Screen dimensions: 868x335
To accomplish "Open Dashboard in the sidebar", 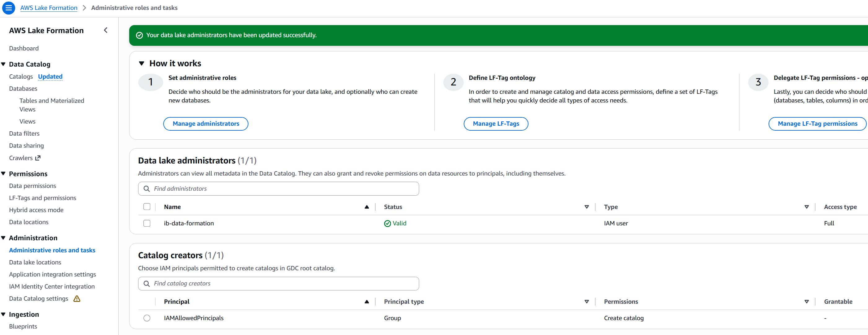I will tap(24, 49).
